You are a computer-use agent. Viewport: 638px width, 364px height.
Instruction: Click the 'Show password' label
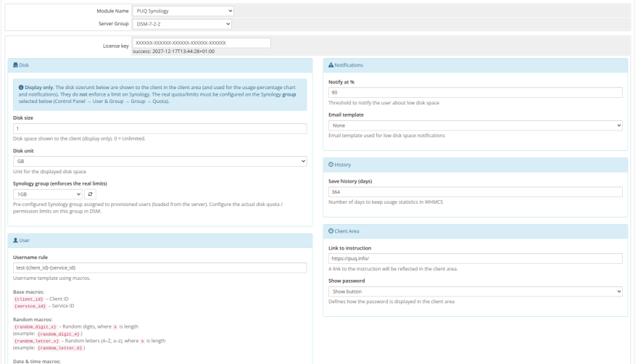tap(347, 281)
